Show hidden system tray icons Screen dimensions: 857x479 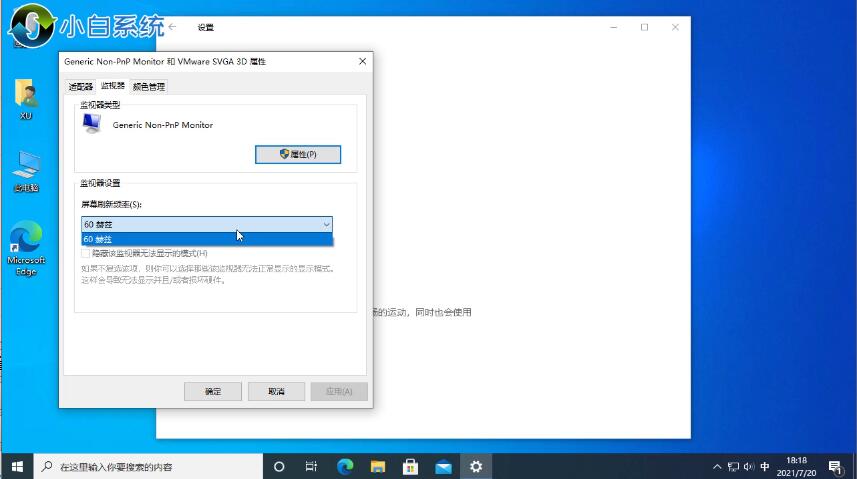coord(717,466)
